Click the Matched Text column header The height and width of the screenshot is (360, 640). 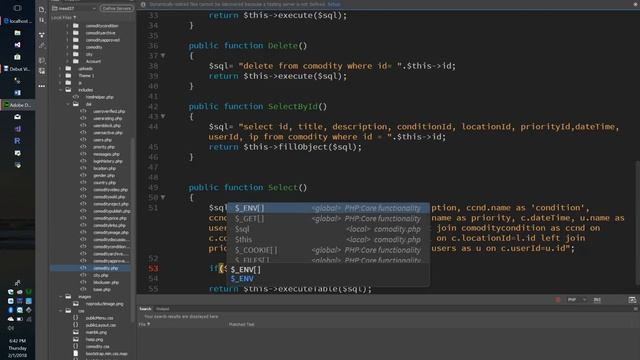[x=241, y=324]
